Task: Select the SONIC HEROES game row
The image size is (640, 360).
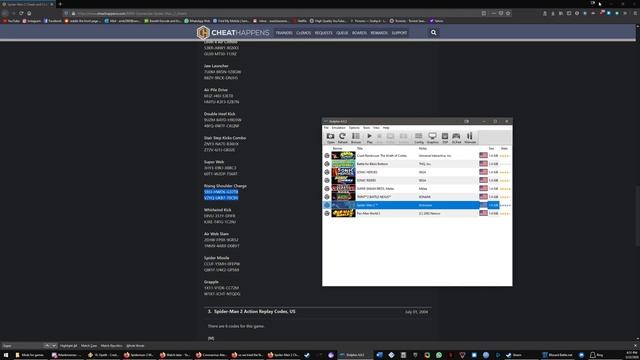Action: pos(417,172)
